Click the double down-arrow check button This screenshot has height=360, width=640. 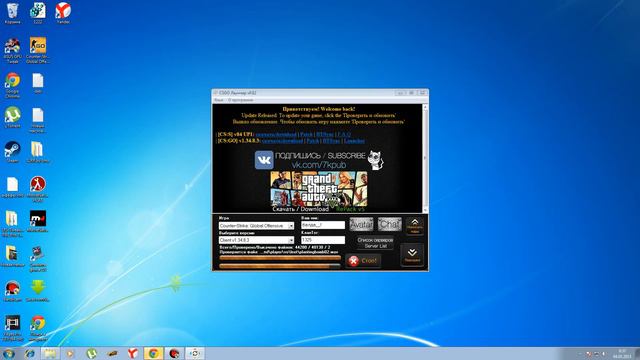point(412,255)
